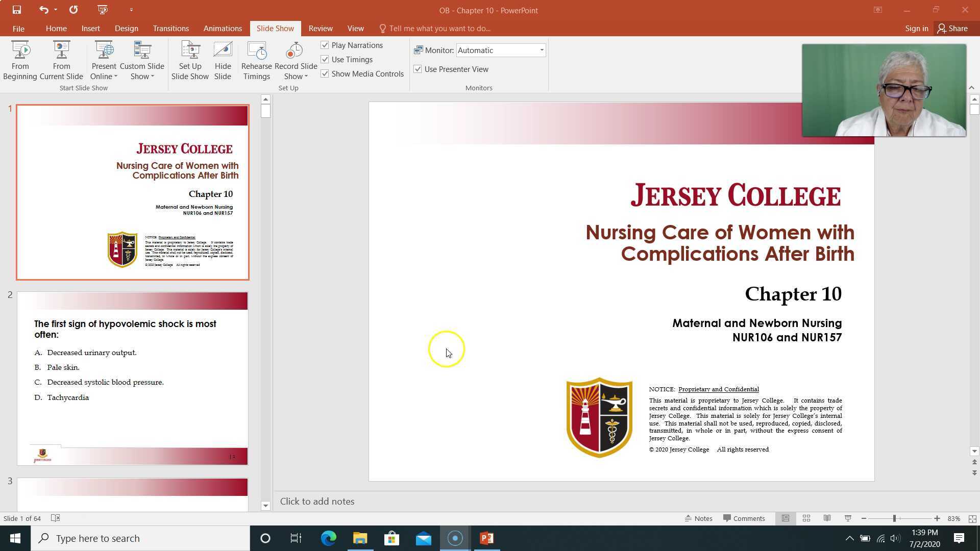Click Fit slide to current window icon
The image size is (980, 551).
pyautogui.click(x=972, y=518)
